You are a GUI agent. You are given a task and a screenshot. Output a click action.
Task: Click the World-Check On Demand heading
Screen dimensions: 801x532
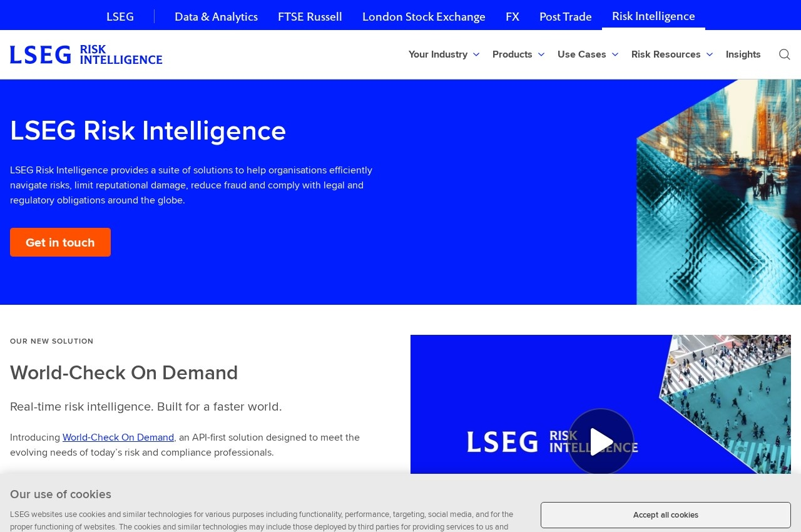(x=124, y=372)
